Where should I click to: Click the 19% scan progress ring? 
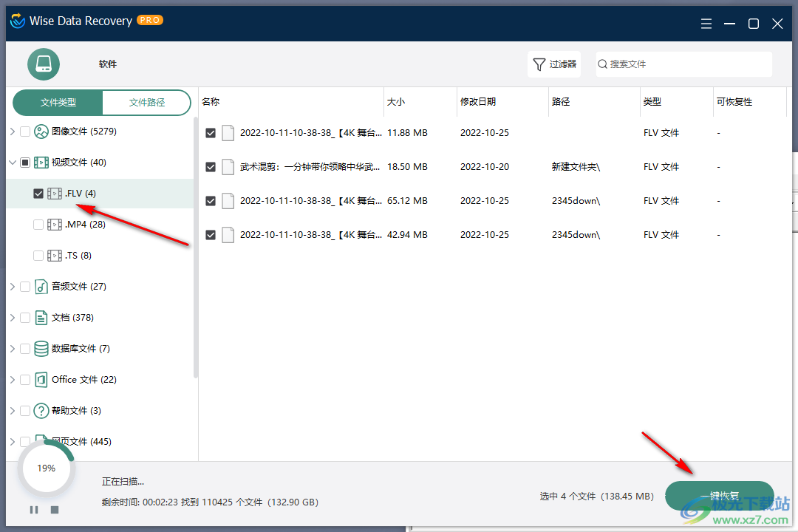(47, 468)
